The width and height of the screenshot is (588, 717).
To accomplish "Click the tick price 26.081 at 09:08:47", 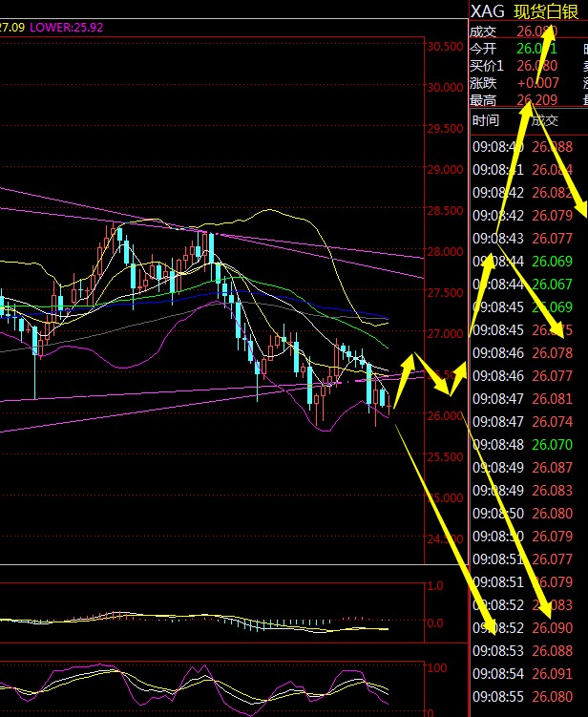I will (x=553, y=399).
